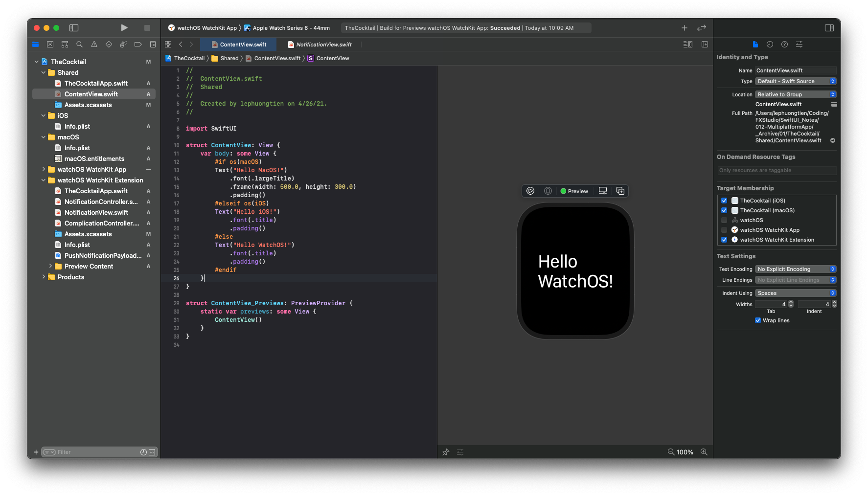Open the Symbol navigator

point(65,45)
